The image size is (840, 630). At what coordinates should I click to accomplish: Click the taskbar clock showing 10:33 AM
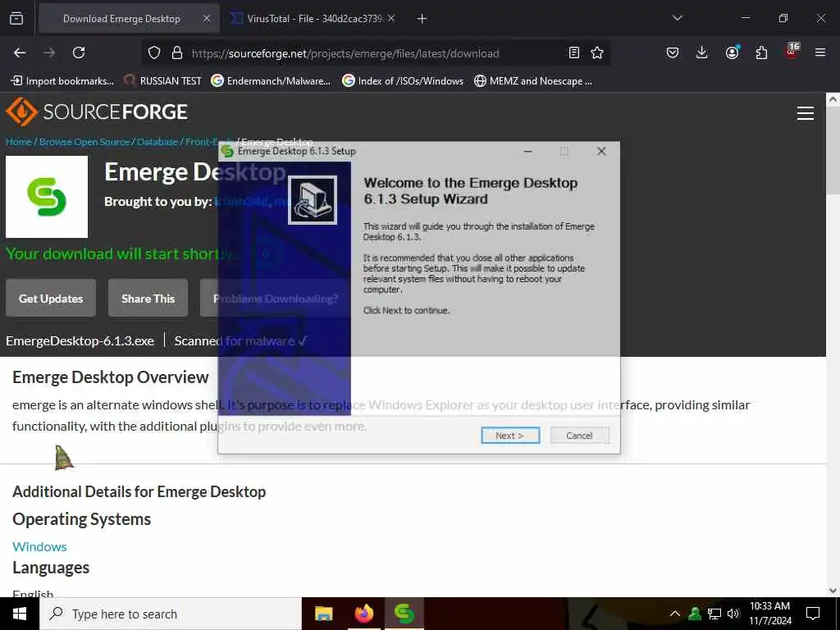pyautogui.click(x=769, y=614)
